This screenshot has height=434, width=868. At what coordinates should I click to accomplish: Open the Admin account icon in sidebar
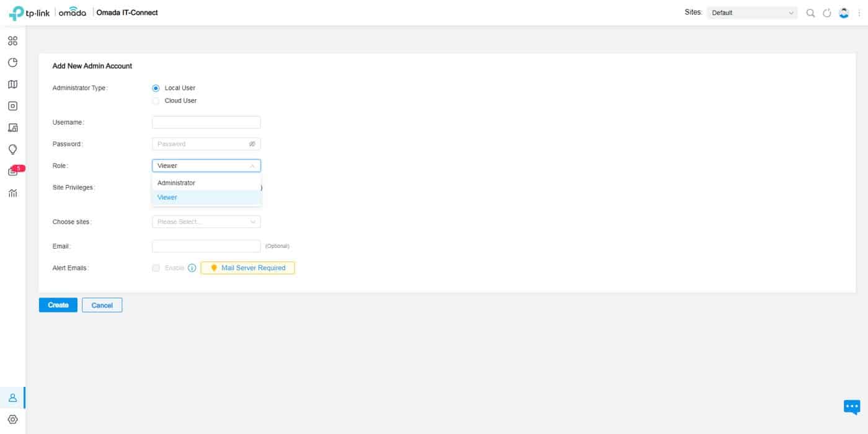pos(12,398)
